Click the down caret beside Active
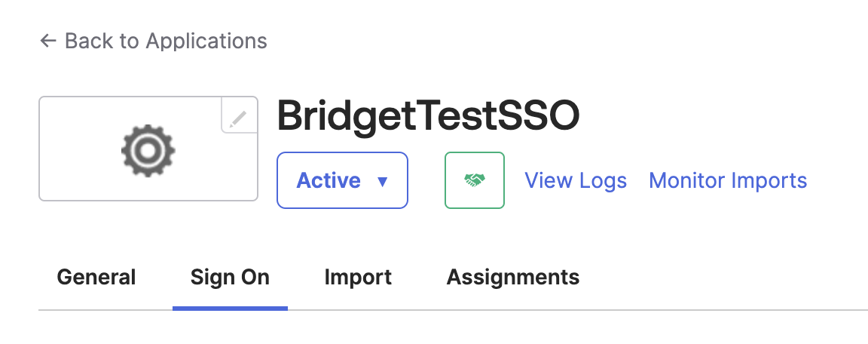The width and height of the screenshot is (868, 344). pyautogui.click(x=382, y=182)
